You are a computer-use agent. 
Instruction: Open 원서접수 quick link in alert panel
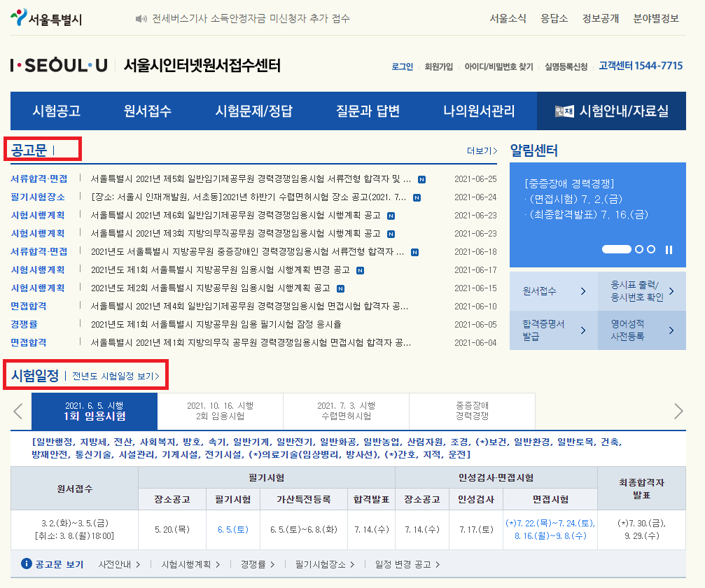coord(554,291)
